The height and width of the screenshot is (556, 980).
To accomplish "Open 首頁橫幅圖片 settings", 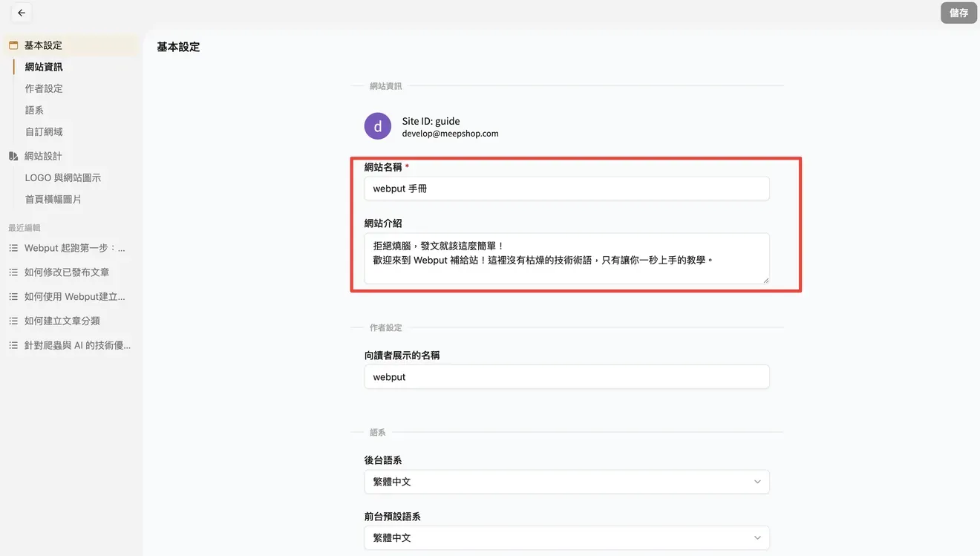I will [53, 200].
